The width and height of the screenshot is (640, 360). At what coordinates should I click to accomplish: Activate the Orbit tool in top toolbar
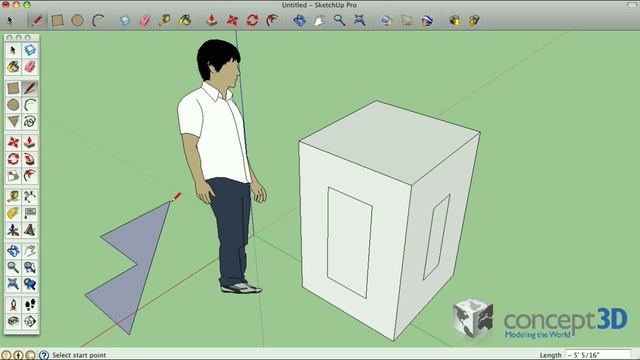pos(299,20)
